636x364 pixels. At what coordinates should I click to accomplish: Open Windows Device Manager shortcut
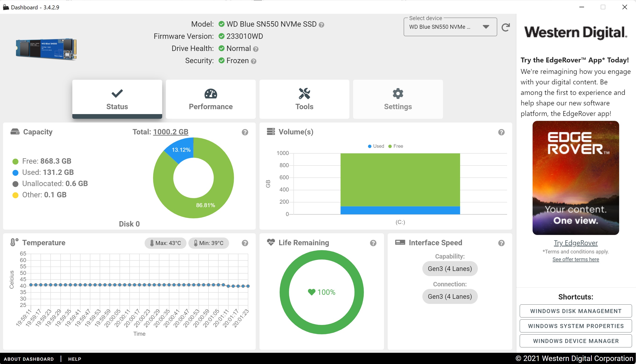click(576, 341)
